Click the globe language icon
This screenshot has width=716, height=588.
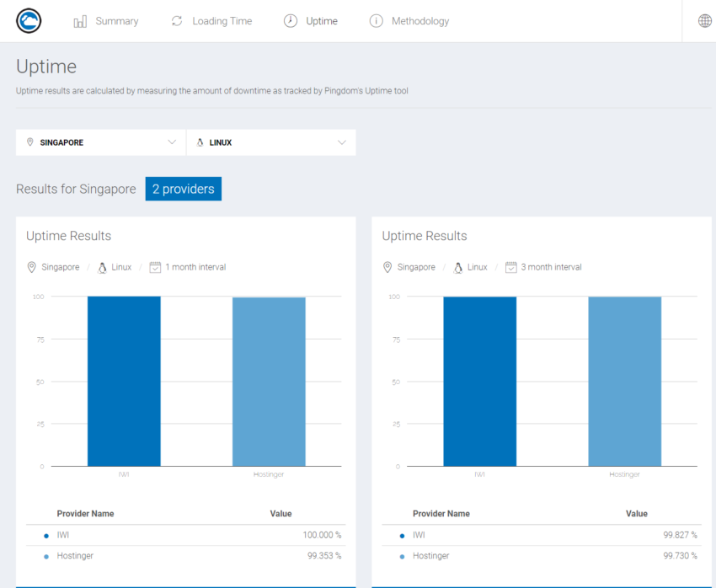pos(705,21)
